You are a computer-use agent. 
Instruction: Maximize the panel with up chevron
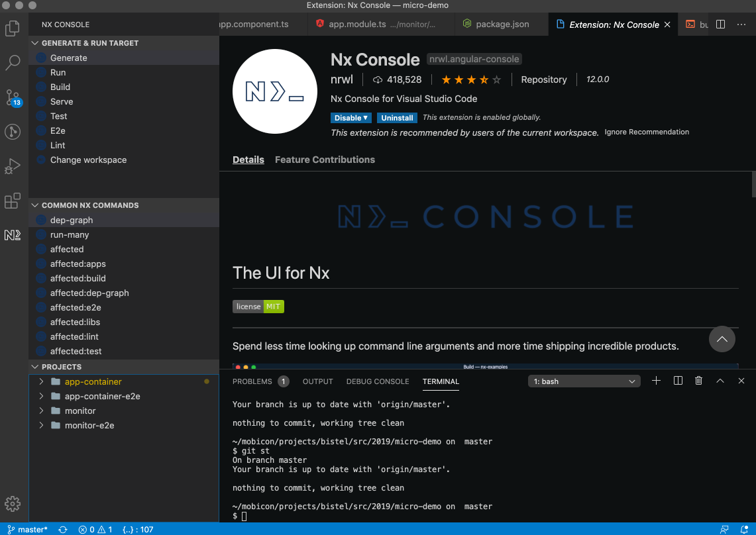pos(720,381)
